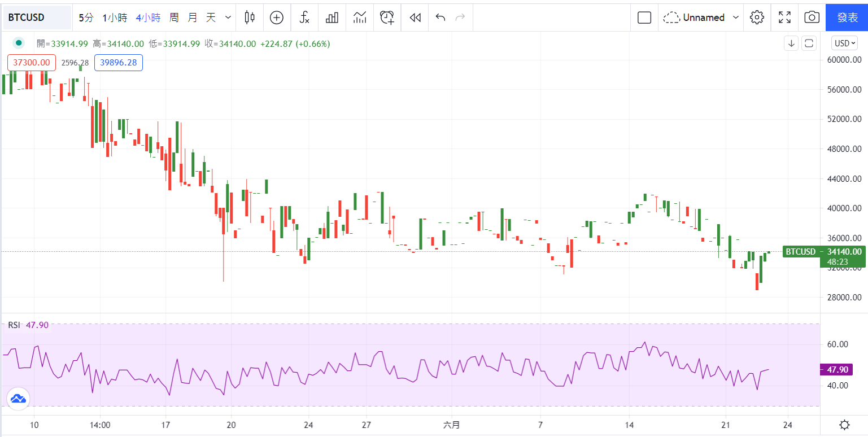This screenshot has width=868, height=437.
Task: Redo the last chart action
Action: (460, 18)
